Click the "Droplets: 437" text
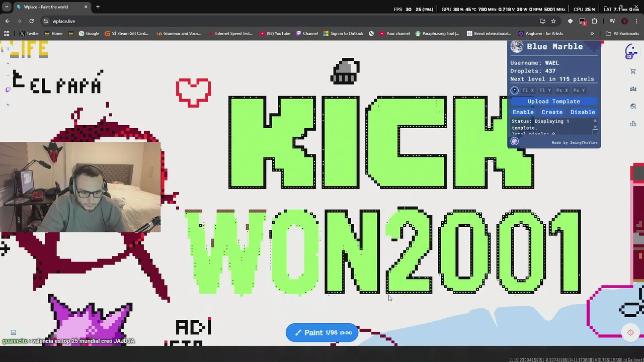This screenshot has width=644, height=362. (x=533, y=71)
